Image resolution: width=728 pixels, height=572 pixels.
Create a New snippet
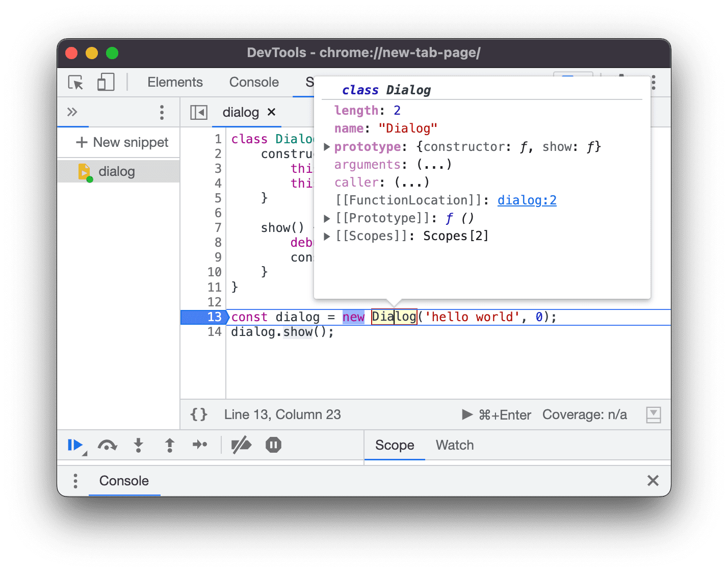[122, 142]
